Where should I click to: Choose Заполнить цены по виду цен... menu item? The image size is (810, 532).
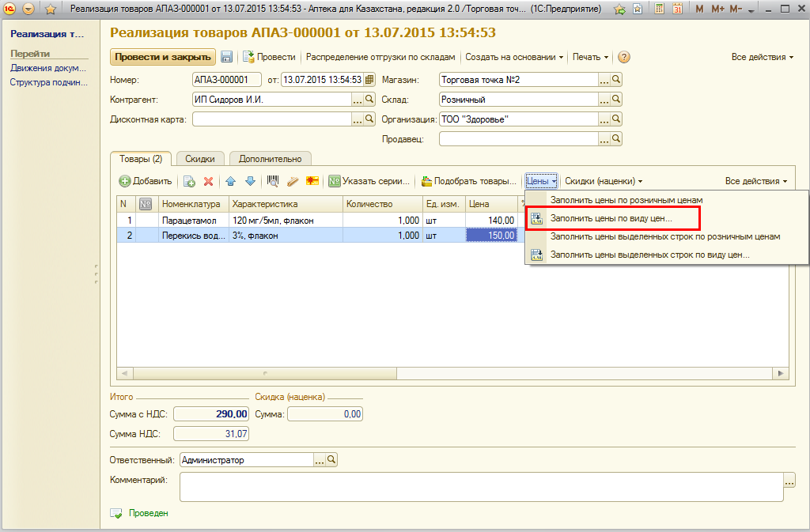(x=611, y=217)
